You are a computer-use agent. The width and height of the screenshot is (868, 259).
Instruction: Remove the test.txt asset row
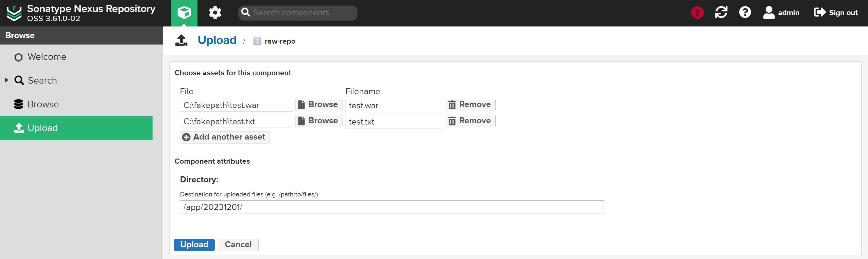[x=470, y=121]
